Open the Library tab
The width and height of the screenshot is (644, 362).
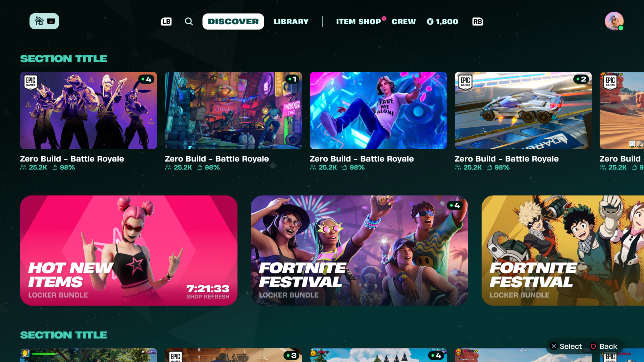coord(291,22)
